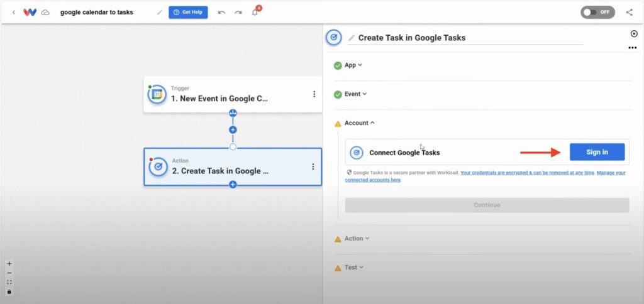Click the cloud save status icon
This screenshot has height=304, width=644.
point(45,13)
